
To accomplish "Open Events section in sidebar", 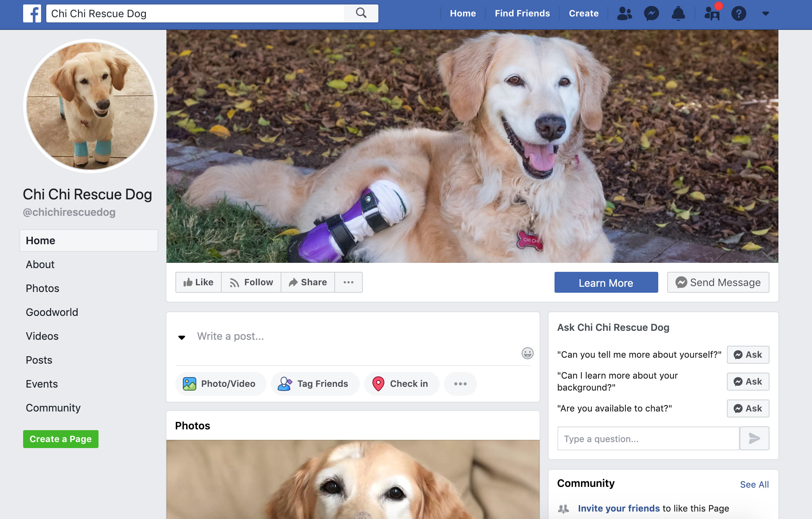I will tap(42, 384).
